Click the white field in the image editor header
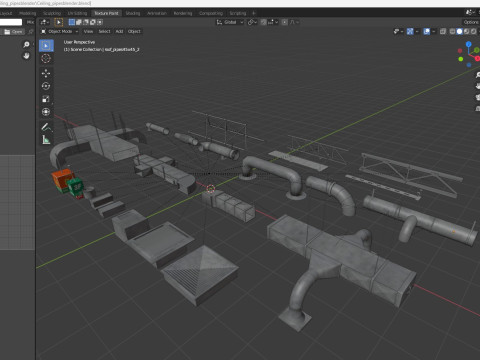This screenshot has height=360, width=480. coord(11,22)
